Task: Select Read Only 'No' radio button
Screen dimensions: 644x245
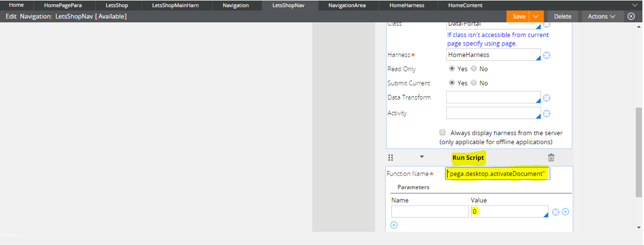Action: [x=474, y=69]
